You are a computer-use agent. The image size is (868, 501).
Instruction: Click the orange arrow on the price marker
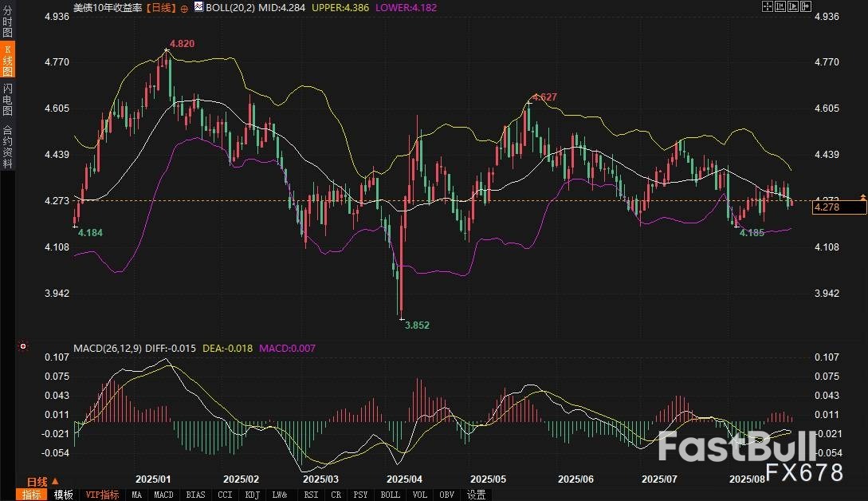pyautogui.click(x=862, y=196)
